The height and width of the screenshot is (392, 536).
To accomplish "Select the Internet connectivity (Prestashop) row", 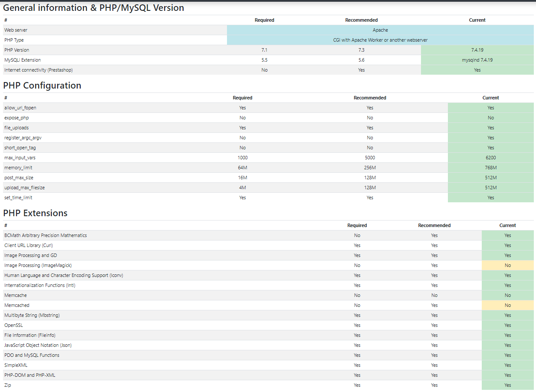I will pyautogui.click(x=268, y=70).
